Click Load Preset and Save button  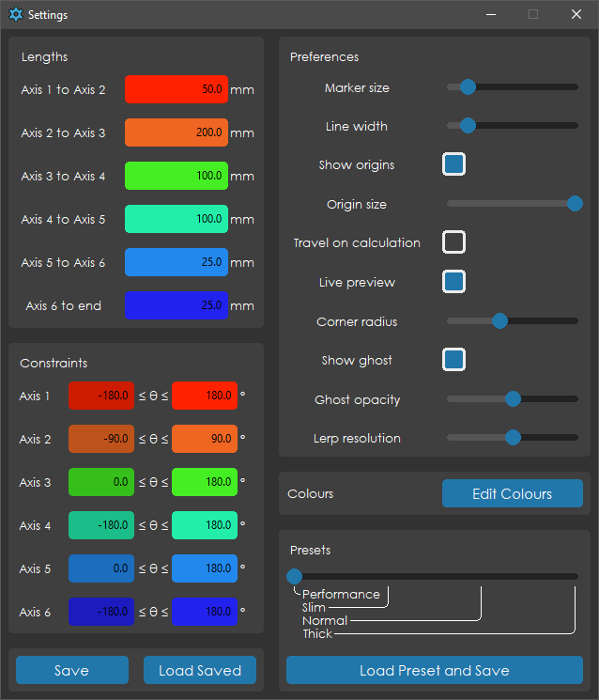(434, 670)
